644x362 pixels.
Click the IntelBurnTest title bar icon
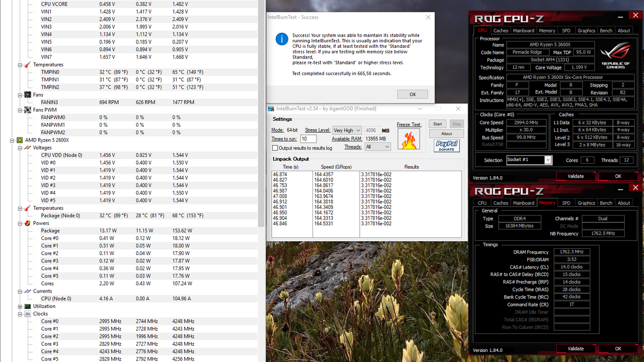(271, 109)
